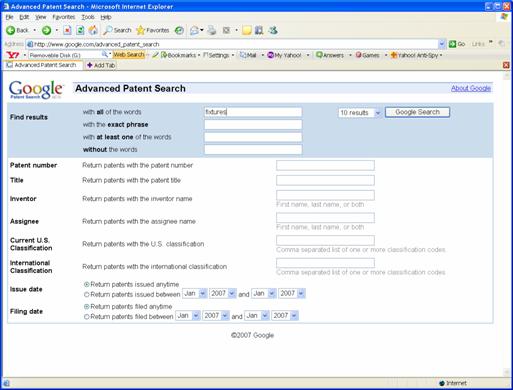Select Return patents filed between radio

tap(87, 317)
